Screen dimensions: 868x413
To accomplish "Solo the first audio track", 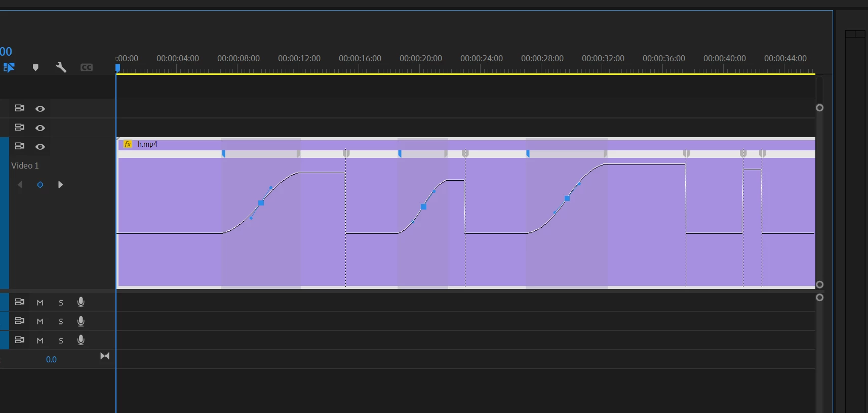I will pos(61,303).
